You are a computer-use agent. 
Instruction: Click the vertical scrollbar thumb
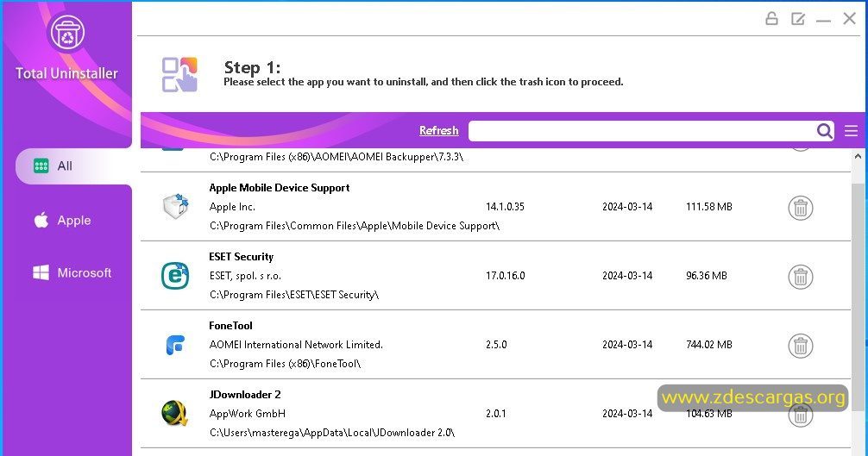click(x=859, y=297)
